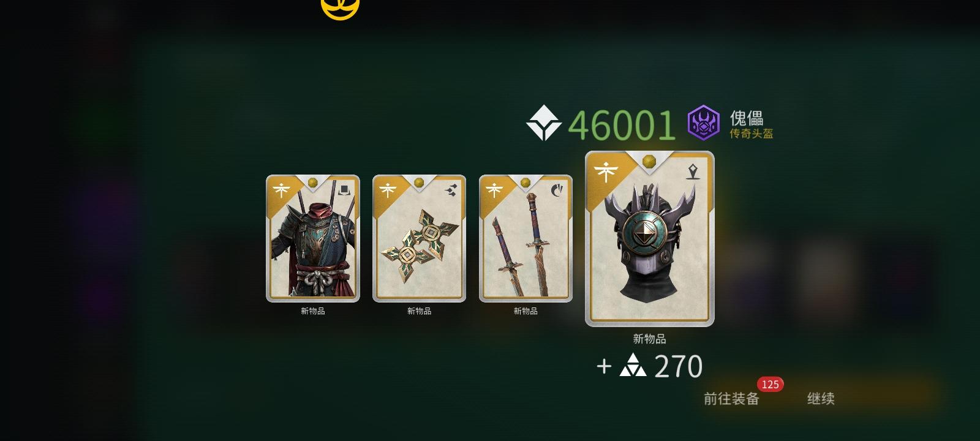
Task: Click the helm type icon on helmet card
Action: click(x=693, y=171)
